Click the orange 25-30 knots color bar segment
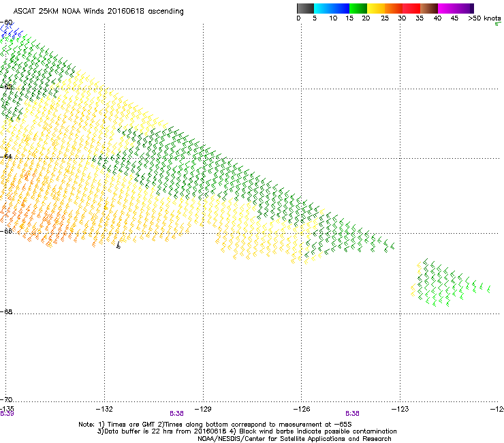 click(x=394, y=8)
